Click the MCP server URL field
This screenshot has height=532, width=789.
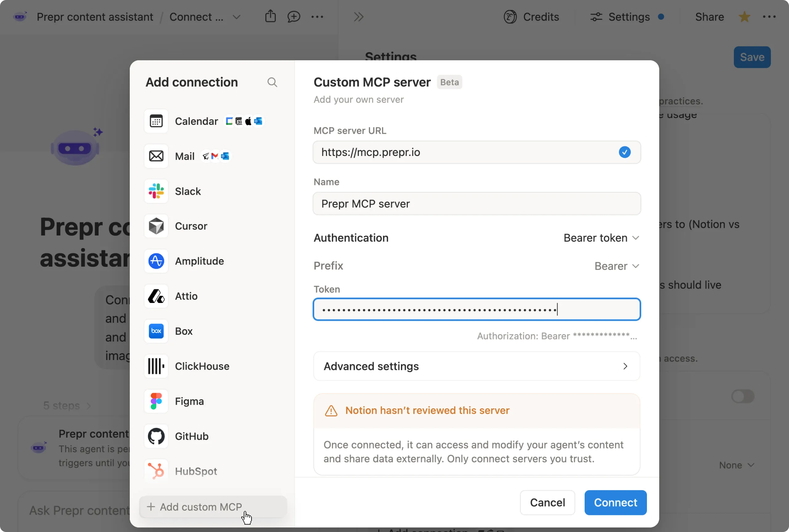coord(476,152)
